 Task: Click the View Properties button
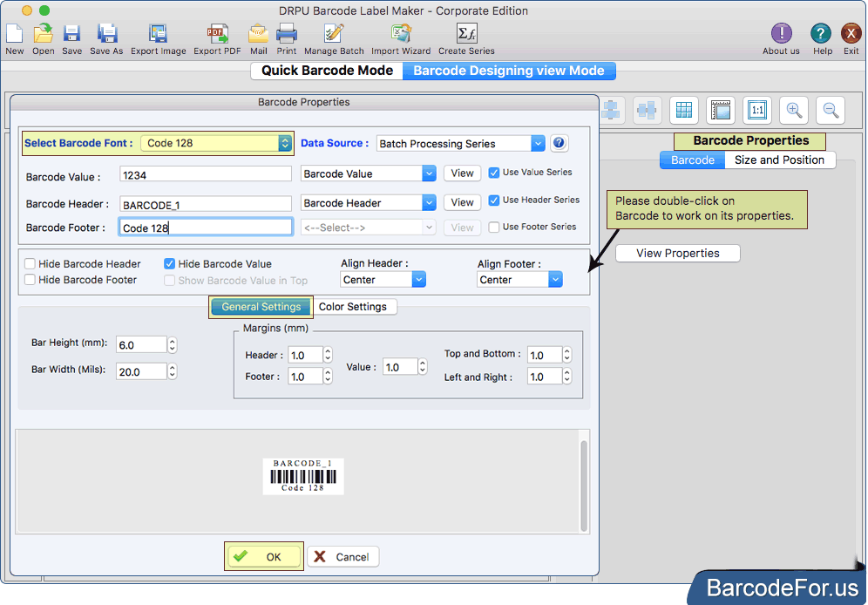click(x=677, y=253)
